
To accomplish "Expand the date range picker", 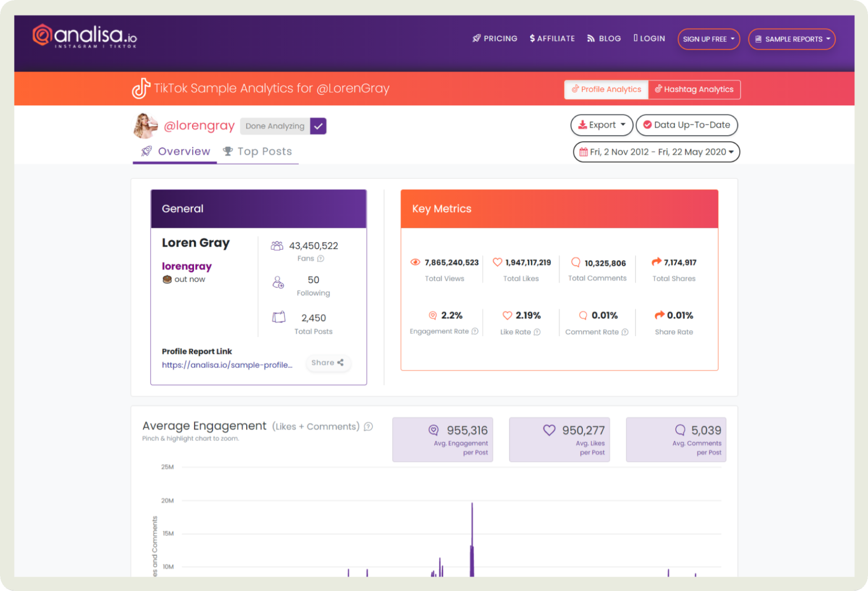I will tap(656, 152).
